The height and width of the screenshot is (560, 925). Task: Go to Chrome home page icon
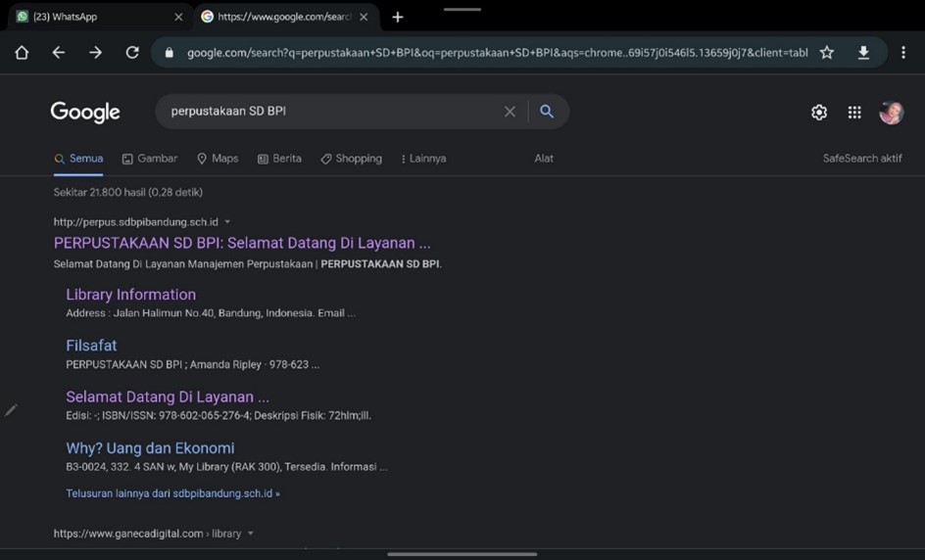[x=22, y=53]
